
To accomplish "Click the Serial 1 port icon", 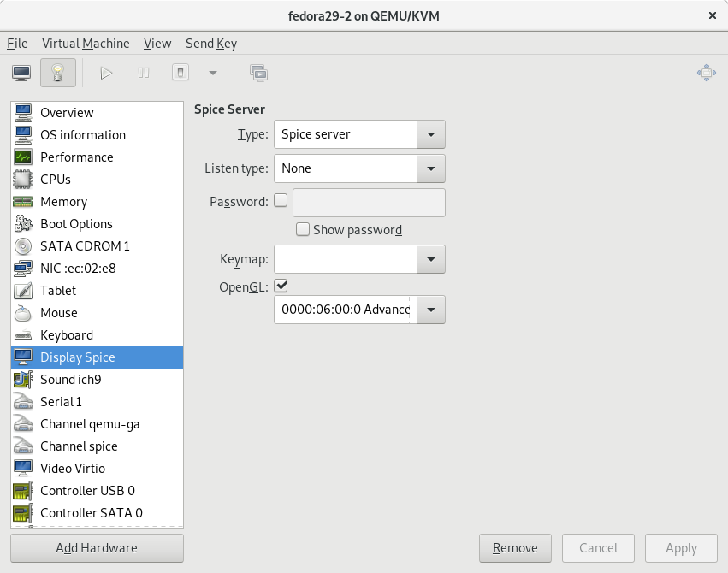I will [23, 402].
